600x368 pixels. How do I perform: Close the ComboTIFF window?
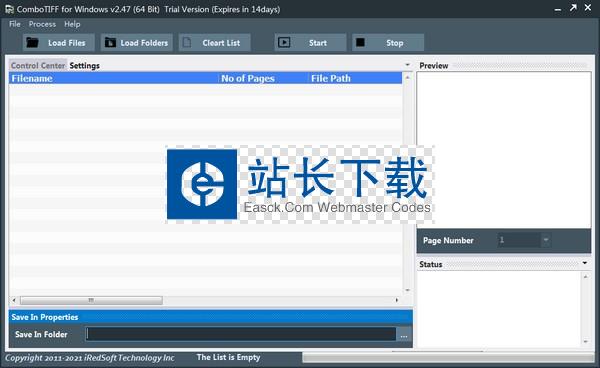tap(588, 8)
